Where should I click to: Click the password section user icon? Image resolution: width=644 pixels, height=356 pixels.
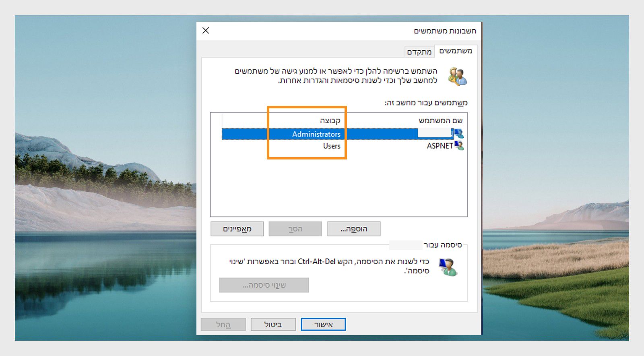pos(448,267)
